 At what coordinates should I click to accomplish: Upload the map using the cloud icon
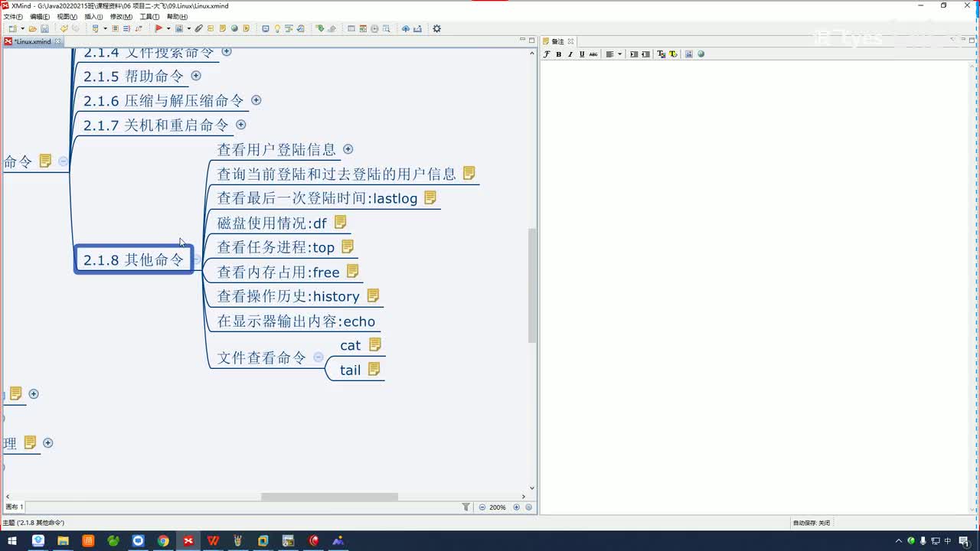tap(406, 28)
